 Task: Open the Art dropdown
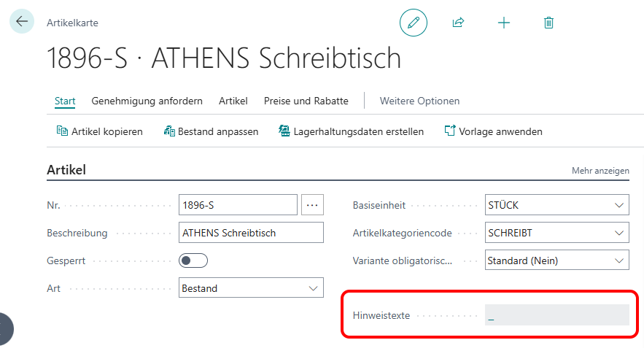314,288
